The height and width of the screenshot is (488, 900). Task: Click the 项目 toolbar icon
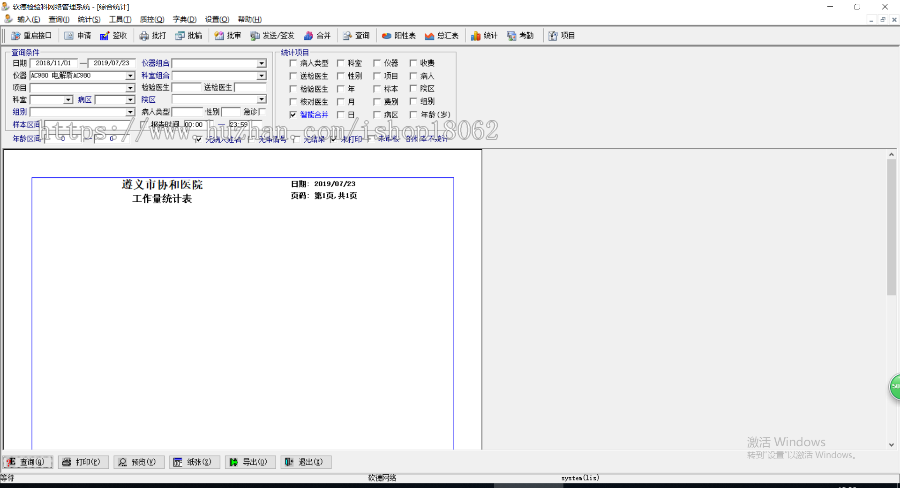(553, 36)
